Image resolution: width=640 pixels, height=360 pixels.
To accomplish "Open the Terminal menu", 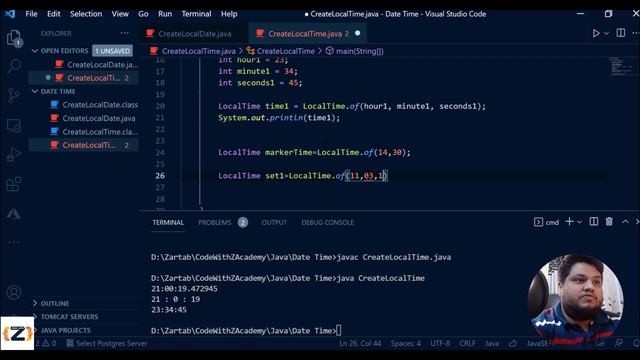I will click(196, 14).
